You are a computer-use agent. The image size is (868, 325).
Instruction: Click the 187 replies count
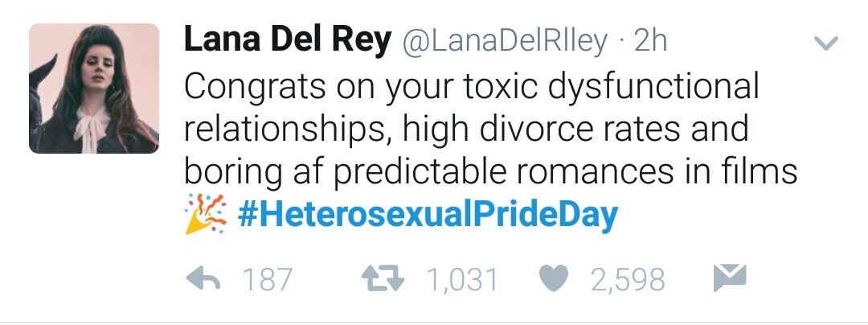coord(267,280)
